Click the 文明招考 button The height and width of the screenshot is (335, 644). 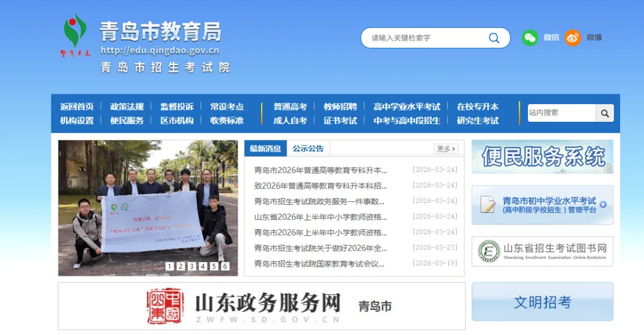(543, 302)
